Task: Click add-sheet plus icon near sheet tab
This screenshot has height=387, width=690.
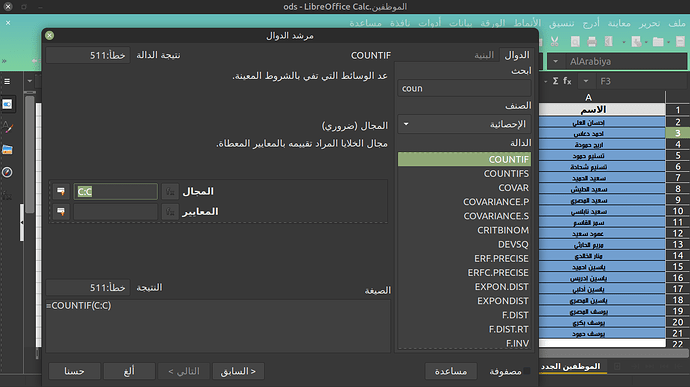Action: pyautogui.click(x=617, y=366)
